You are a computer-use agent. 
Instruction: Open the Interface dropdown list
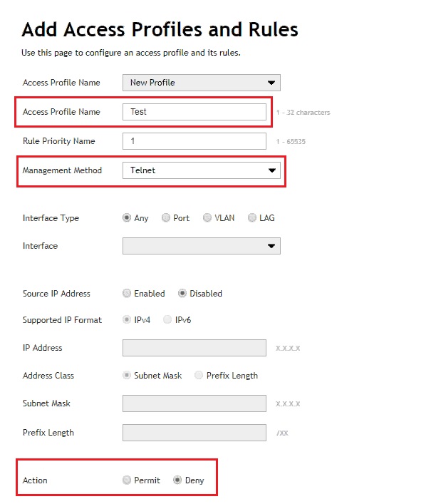202,246
